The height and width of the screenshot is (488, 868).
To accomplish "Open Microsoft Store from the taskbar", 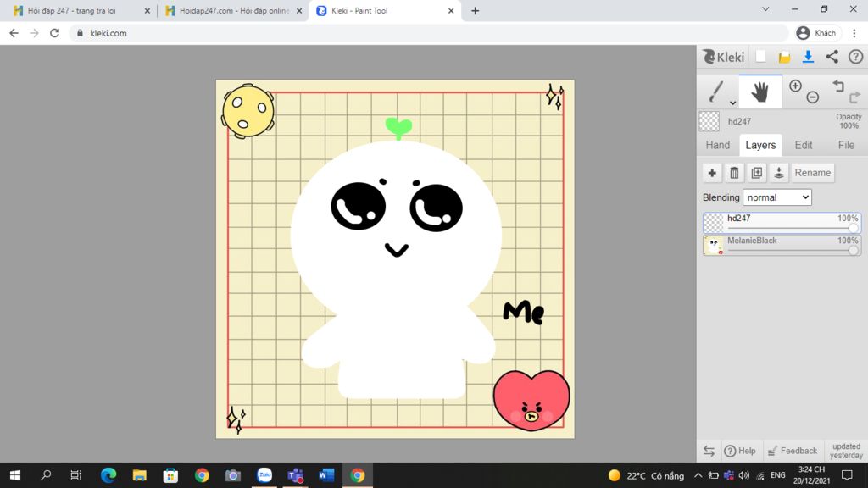I will click(x=170, y=475).
